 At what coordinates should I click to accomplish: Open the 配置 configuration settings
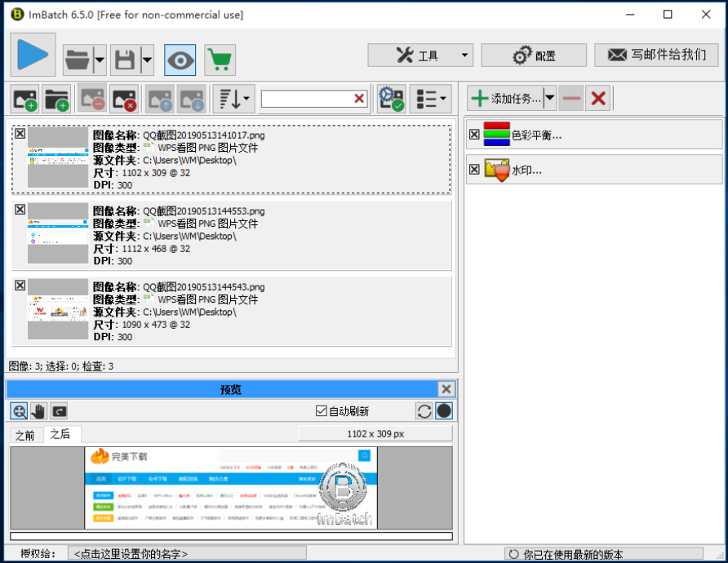(534, 55)
